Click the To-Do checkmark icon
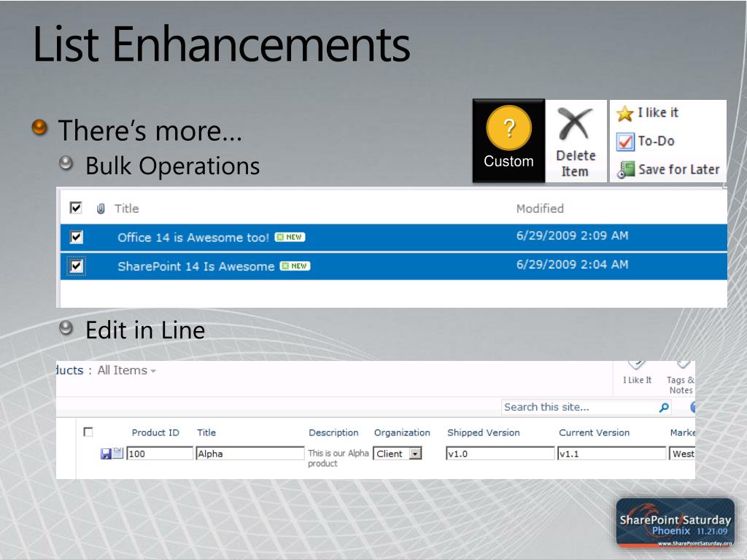 tap(625, 141)
